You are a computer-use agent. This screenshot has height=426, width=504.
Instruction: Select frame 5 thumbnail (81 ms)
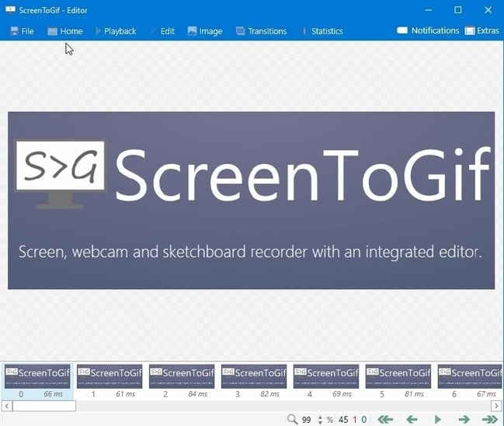tap(398, 382)
